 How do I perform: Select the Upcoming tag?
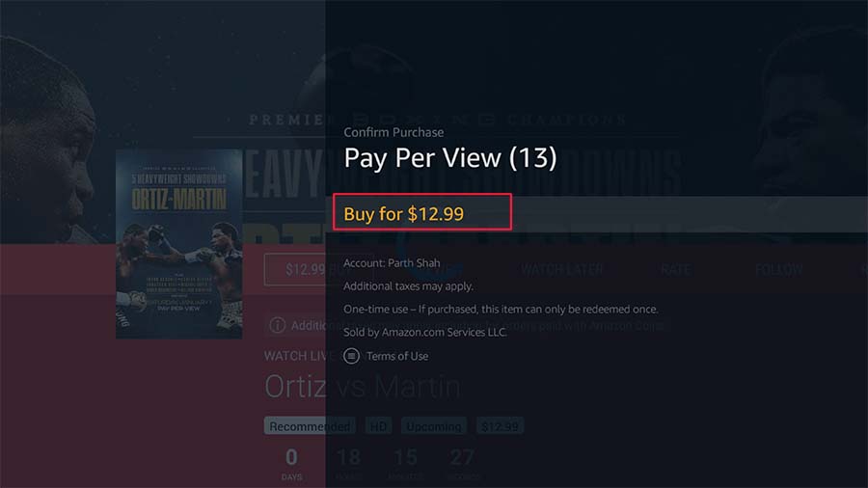tap(434, 426)
